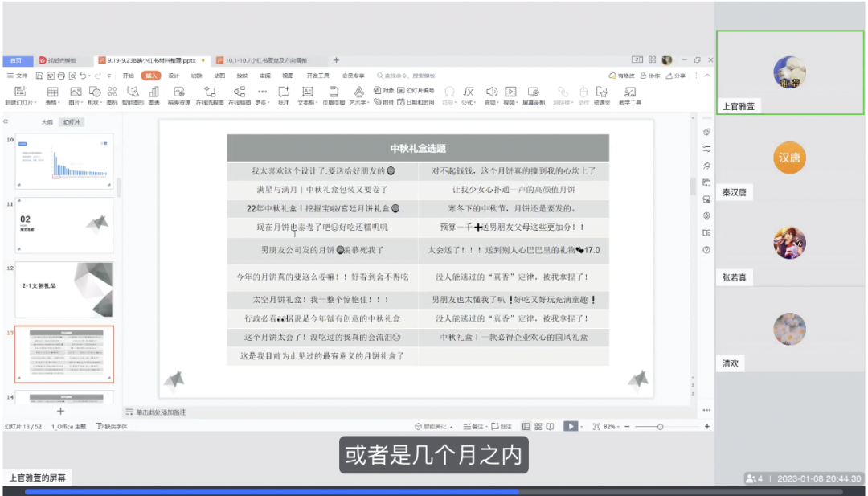The height and width of the screenshot is (496, 868).
Task: Collapse the ribbon with the up chevron
Action: point(707,76)
